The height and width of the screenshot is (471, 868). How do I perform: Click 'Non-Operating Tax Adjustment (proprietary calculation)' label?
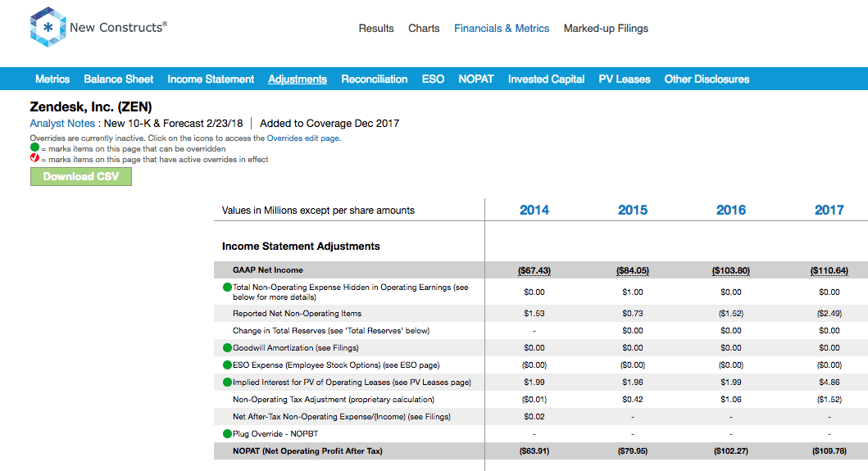pos(334,399)
